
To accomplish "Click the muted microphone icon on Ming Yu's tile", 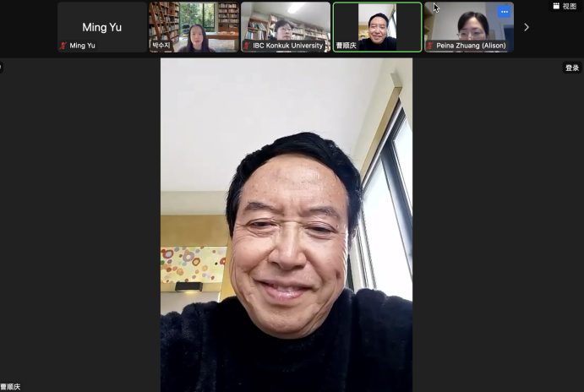I will click(63, 46).
